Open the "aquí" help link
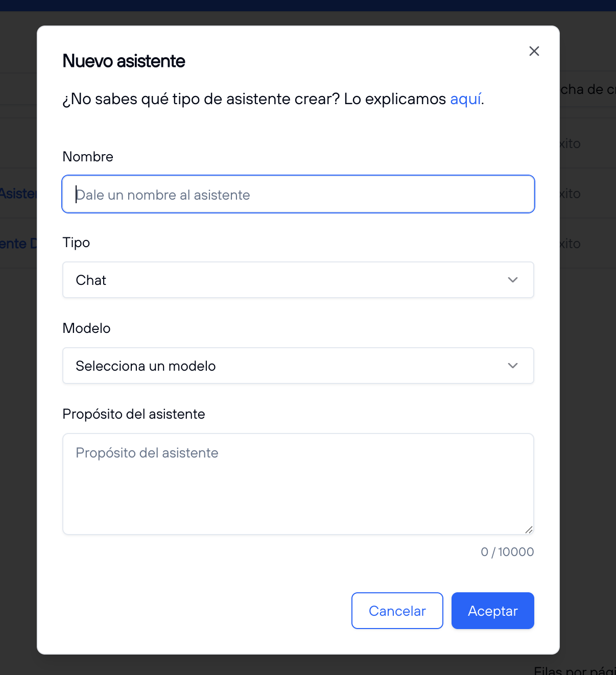 [x=465, y=99]
